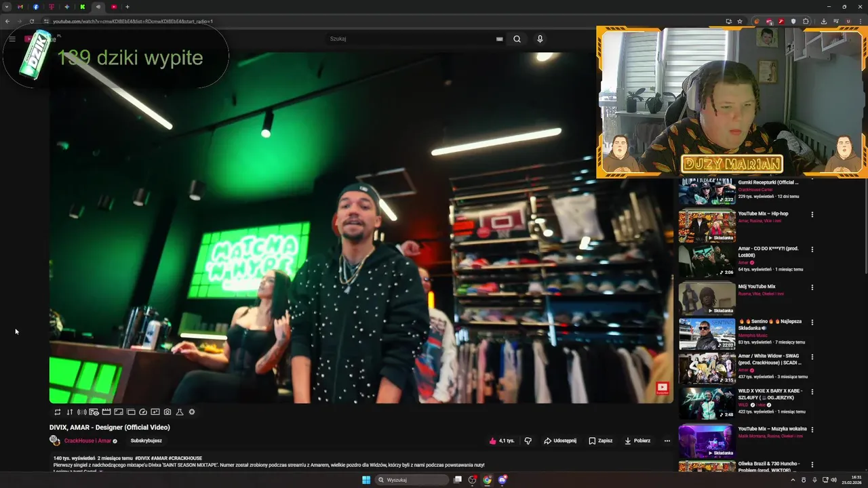This screenshot has width=868, height=488.
Task: Click the clapperboard icon under the video
Action: [106, 412]
